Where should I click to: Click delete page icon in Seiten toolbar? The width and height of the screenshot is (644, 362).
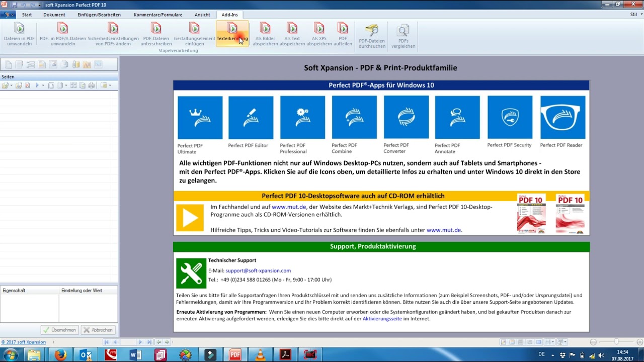(x=28, y=85)
